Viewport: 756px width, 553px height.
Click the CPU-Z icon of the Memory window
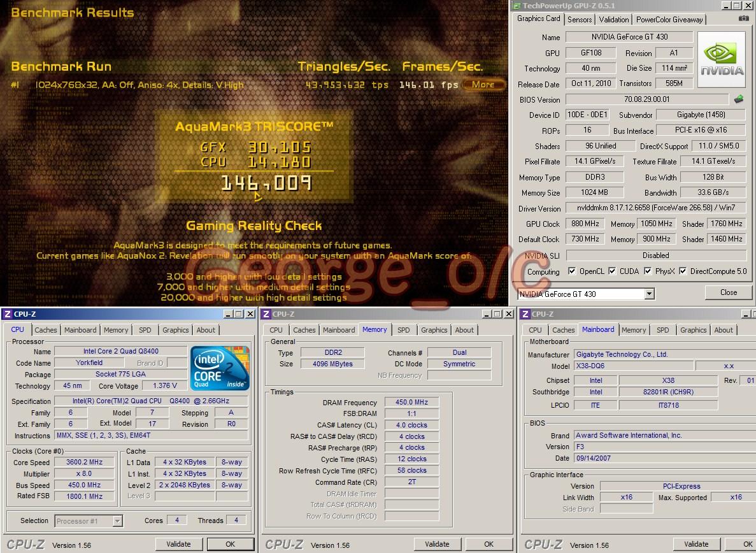tap(266, 314)
